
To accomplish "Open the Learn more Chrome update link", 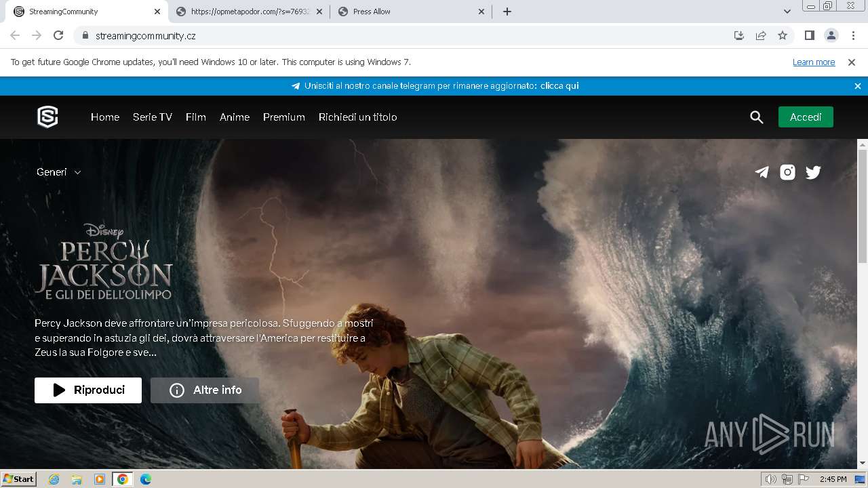I will 814,62.
